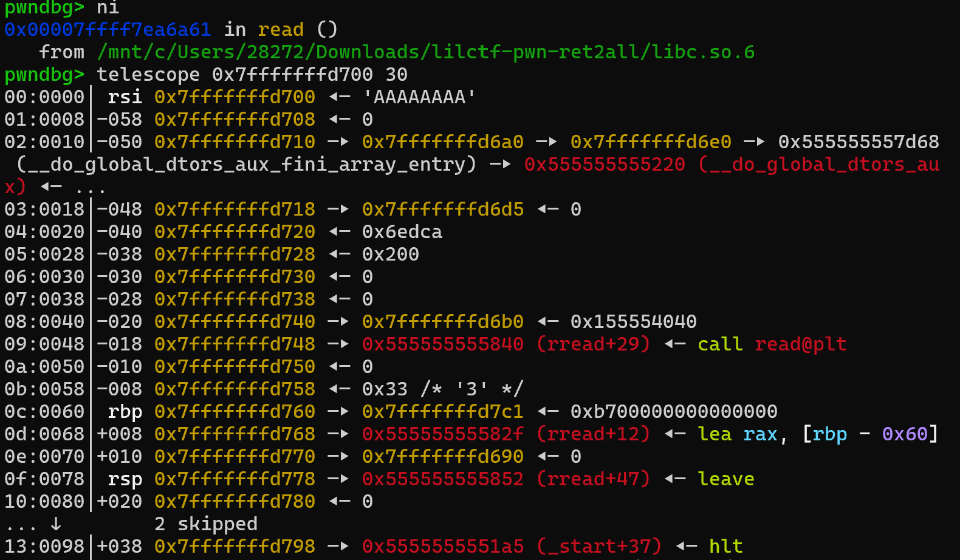
Task: Click the value 0x6edca
Action: (x=402, y=232)
